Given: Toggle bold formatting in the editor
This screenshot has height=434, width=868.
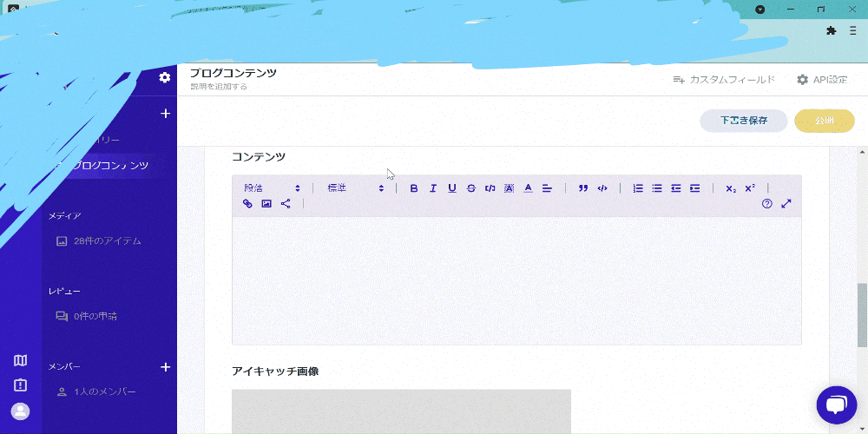Looking at the screenshot, I should pyautogui.click(x=413, y=188).
